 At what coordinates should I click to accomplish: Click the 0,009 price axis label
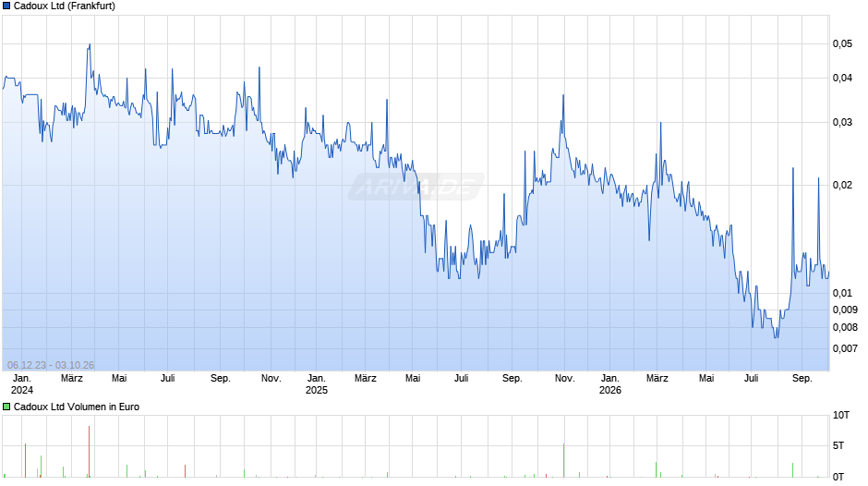845,310
